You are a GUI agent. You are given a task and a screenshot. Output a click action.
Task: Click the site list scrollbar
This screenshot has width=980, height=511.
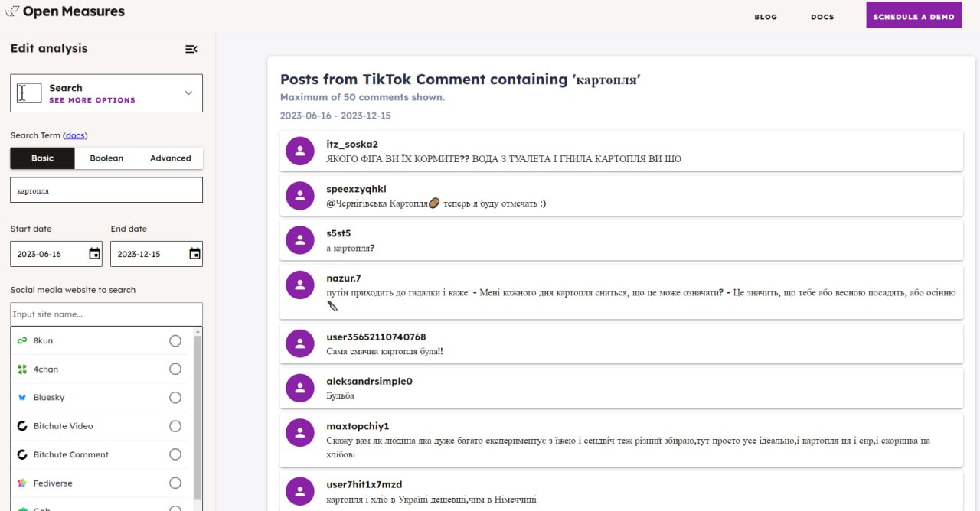click(x=198, y=417)
